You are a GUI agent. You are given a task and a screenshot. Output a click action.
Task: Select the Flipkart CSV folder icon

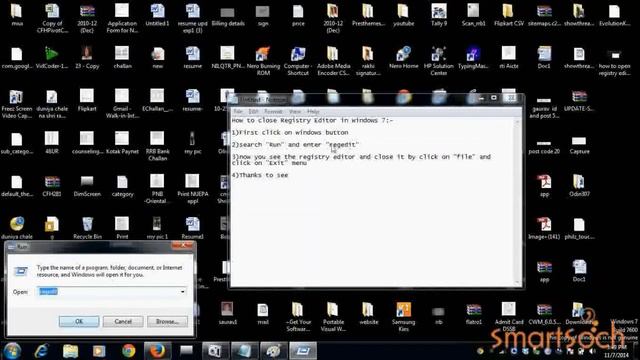pyautogui.click(x=509, y=15)
